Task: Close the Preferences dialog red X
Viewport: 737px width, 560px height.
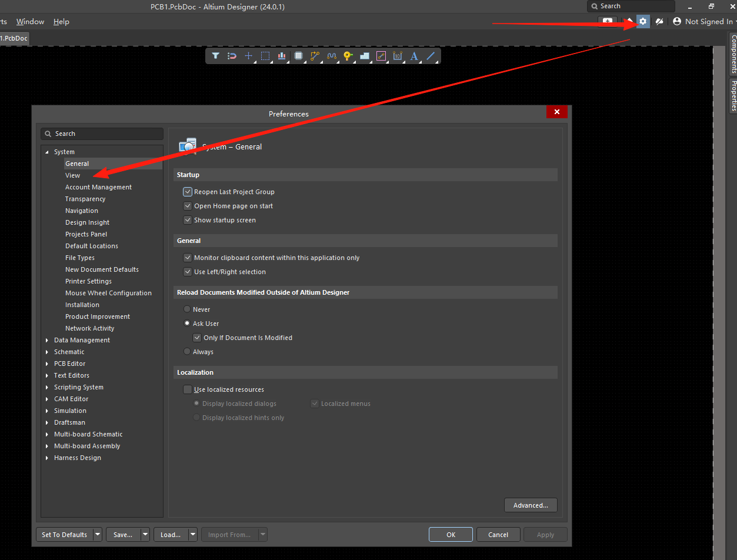Action: tap(557, 112)
